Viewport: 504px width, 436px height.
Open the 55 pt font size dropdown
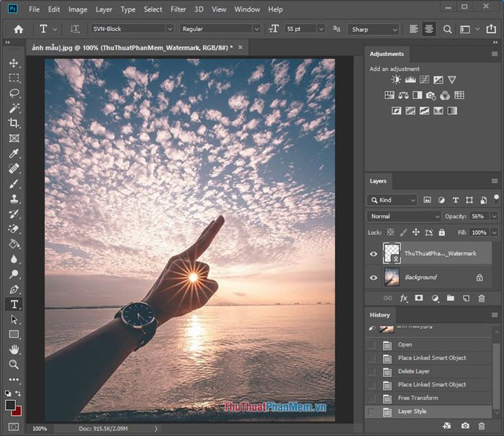point(321,29)
